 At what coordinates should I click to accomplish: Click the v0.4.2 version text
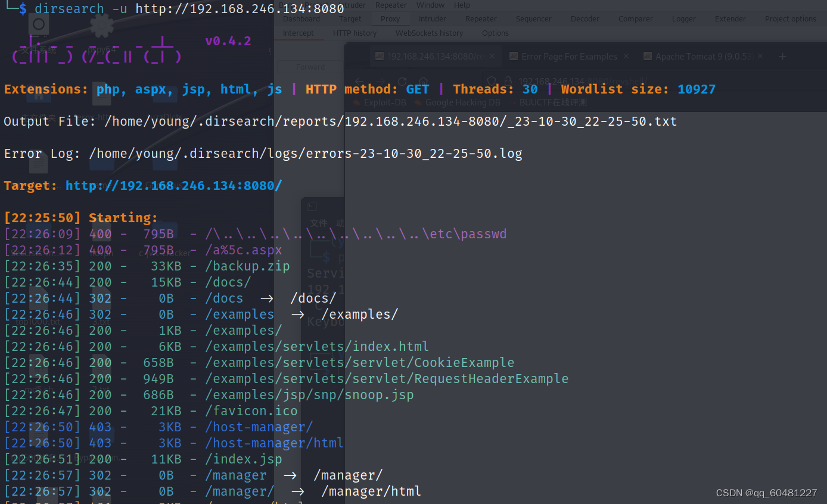228,41
